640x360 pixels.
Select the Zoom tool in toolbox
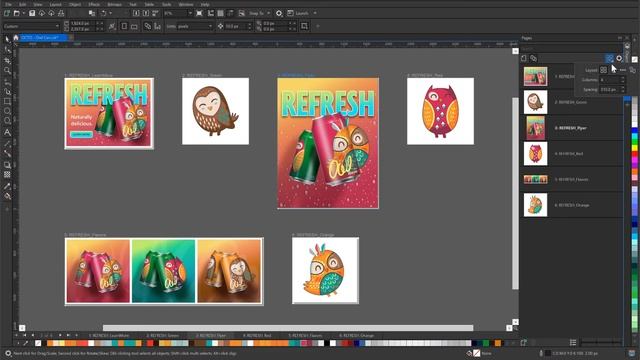[x=7, y=71]
